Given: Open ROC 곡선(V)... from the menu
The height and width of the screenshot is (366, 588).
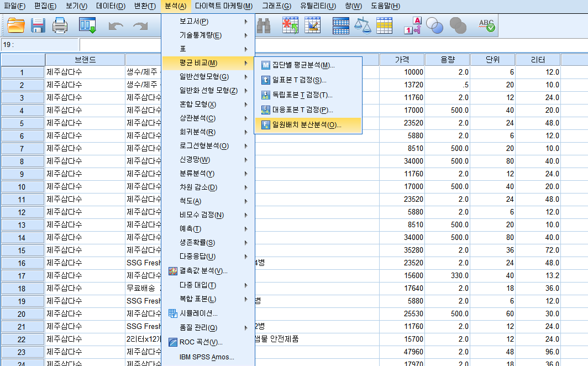Looking at the screenshot, I should pos(208,342).
